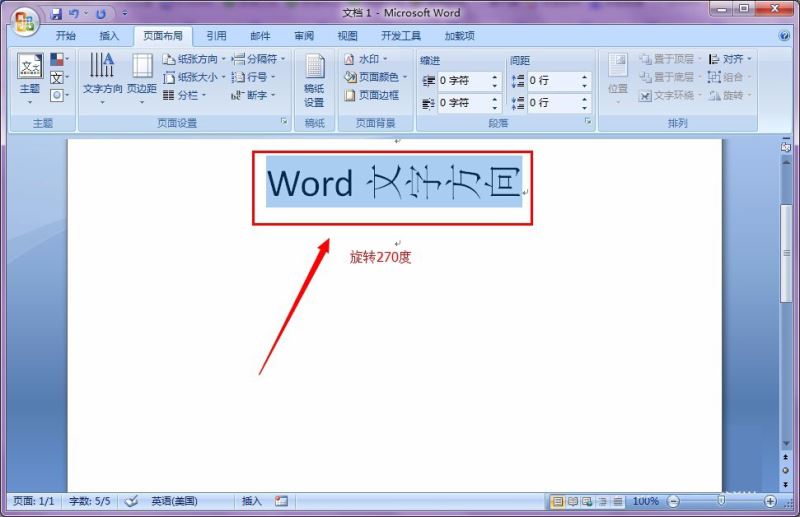This screenshot has width=800, height=517.
Task: Redo the action in Quick Access toolbar
Action: pos(101,14)
